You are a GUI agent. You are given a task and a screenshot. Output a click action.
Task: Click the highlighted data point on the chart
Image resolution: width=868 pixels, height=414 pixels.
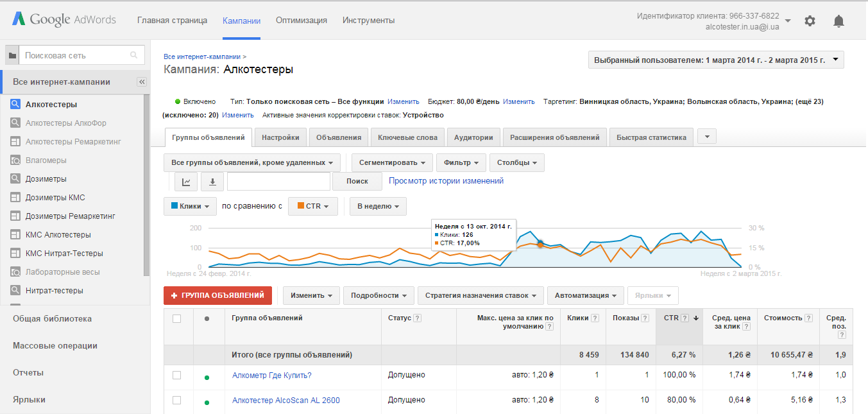[540, 244]
